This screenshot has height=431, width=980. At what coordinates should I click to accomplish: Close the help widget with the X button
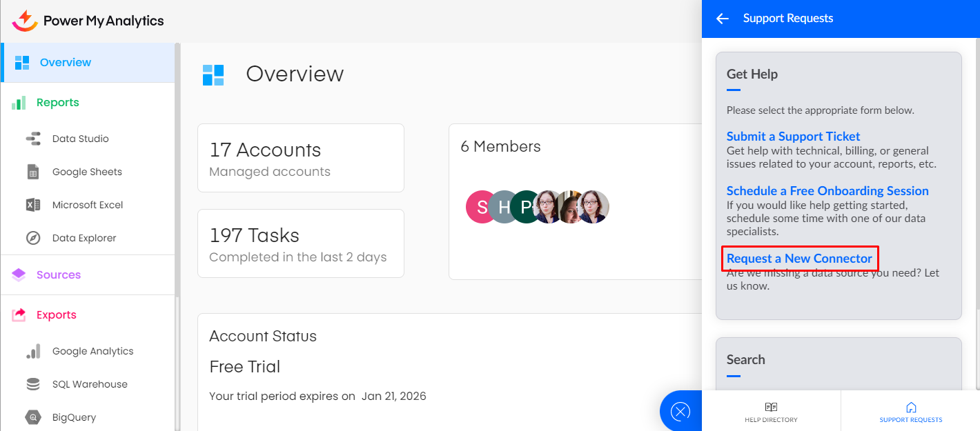pyautogui.click(x=680, y=412)
